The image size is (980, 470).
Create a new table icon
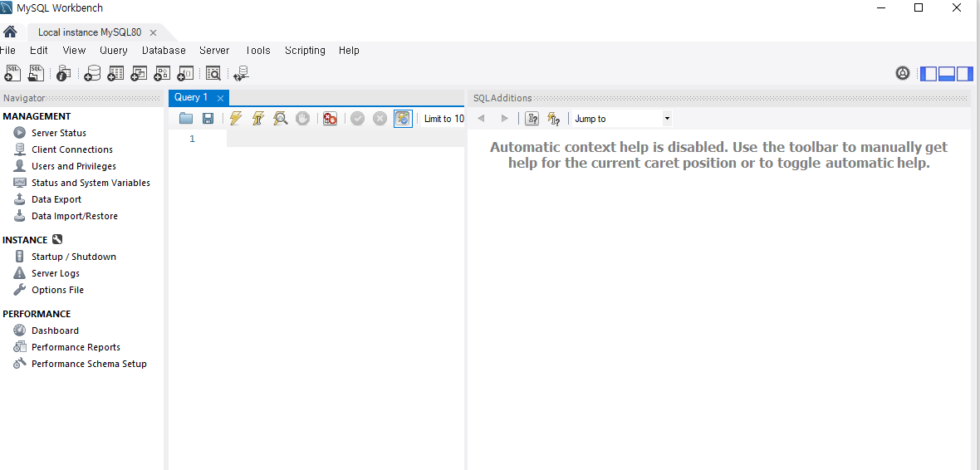pyautogui.click(x=115, y=73)
